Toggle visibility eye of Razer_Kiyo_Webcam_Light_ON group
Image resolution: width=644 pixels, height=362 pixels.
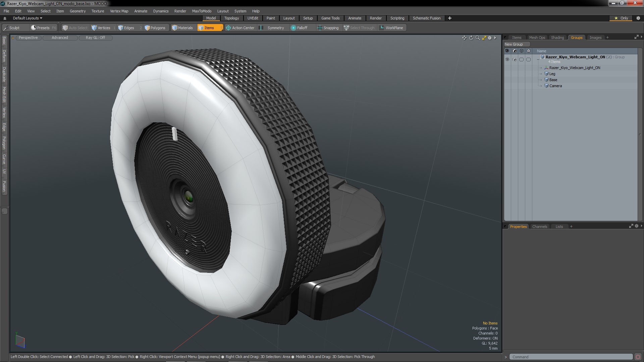tap(507, 59)
